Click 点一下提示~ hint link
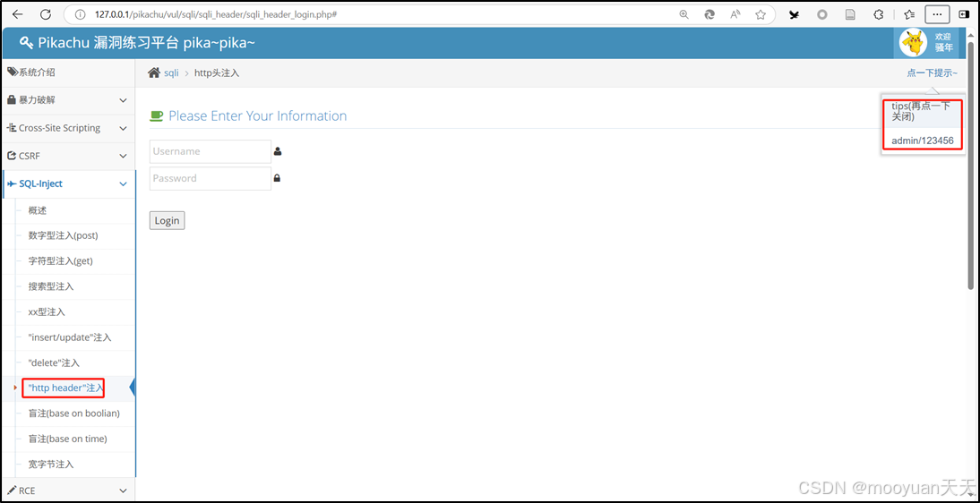The width and height of the screenshot is (980, 503). tap(932, 73)
